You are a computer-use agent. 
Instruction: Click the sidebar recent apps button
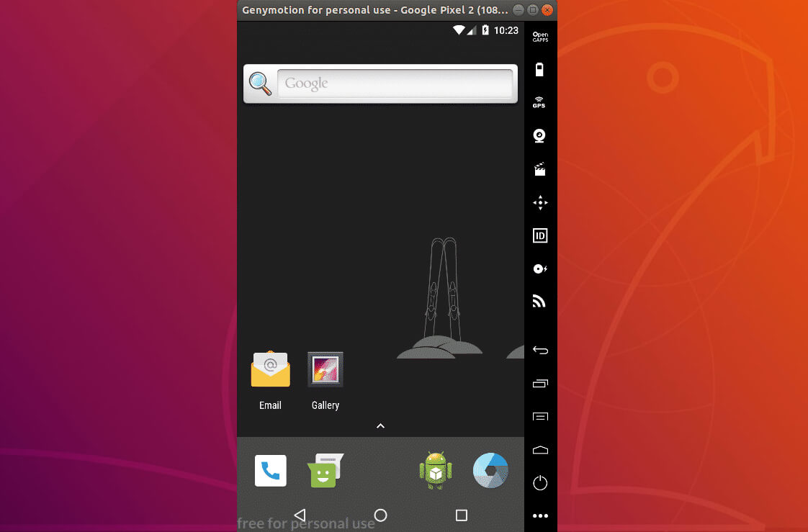[x=540, y=383]
